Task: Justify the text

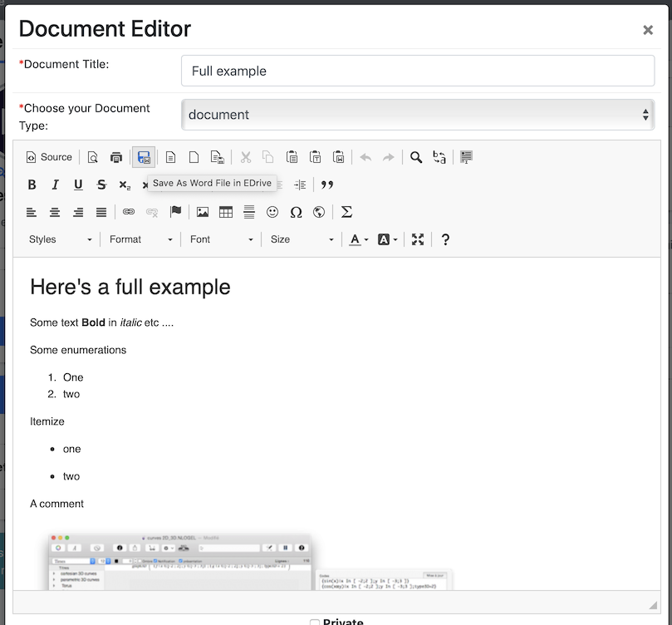Action: point(101,212)
